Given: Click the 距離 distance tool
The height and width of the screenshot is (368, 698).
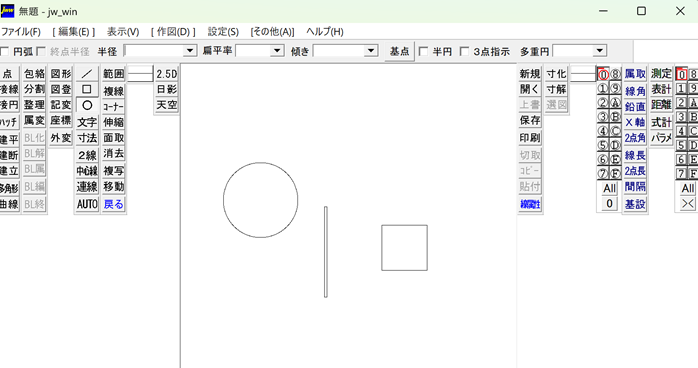Looking at the screenshot, I should 661,105.
